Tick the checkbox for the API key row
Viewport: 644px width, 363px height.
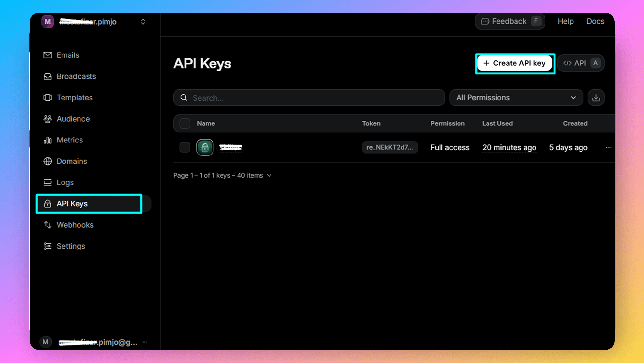pos(185,147)
